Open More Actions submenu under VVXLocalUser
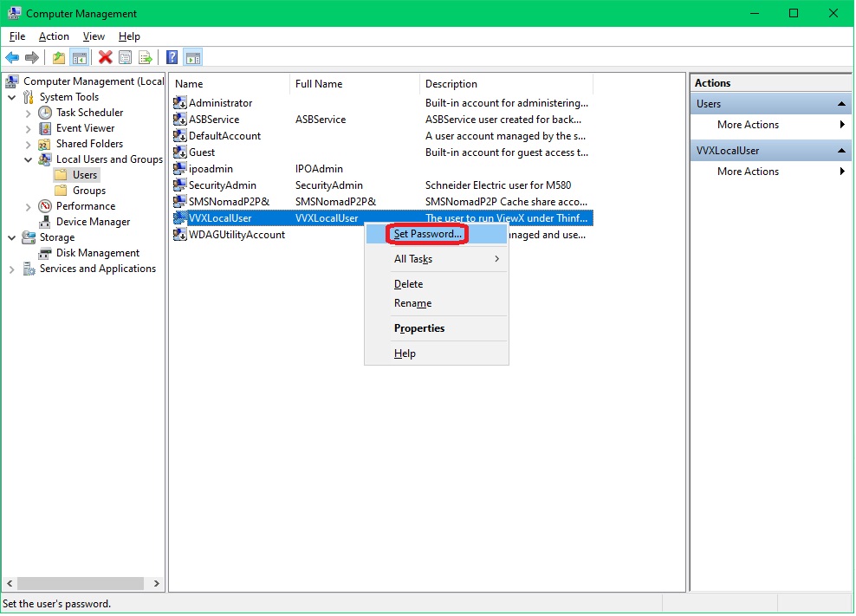Image resolution: width=856 pixels, height=616 pixels. (x=770, y=172)
